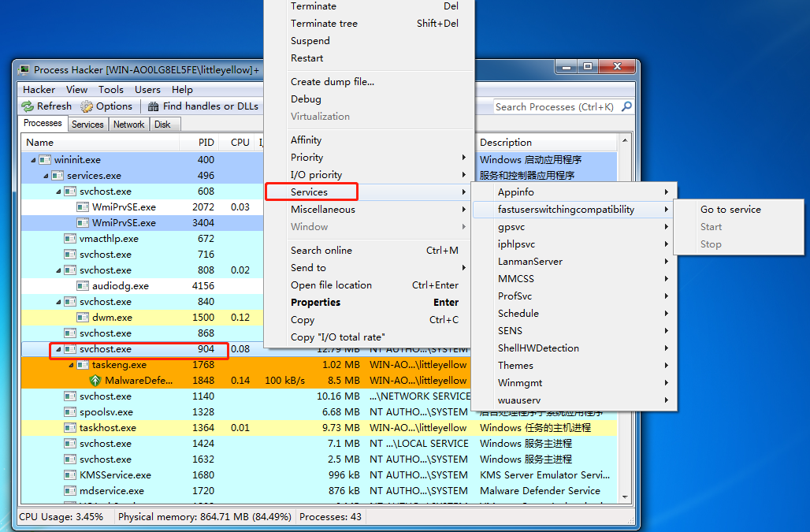Click the taskhost.exe process icon
Screen dimensions: 810x532
point(70,428)
